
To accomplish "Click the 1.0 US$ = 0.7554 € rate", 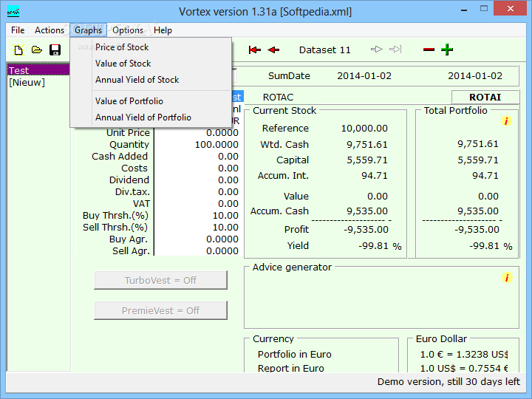I will click(464, 368).
